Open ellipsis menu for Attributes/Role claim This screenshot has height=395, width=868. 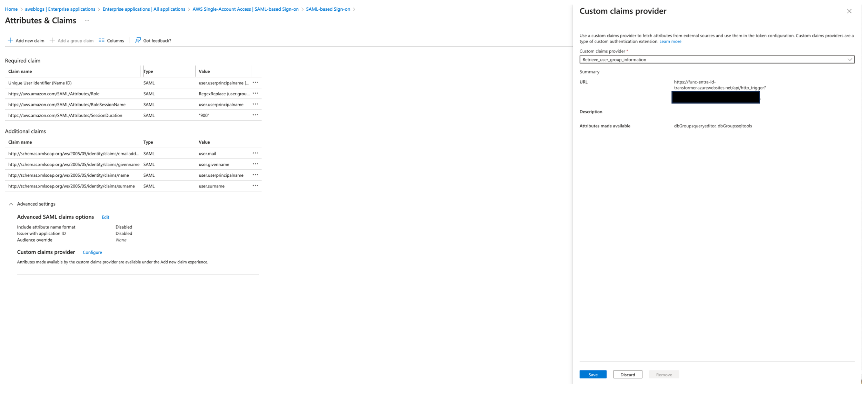click(x=255, y=94)
